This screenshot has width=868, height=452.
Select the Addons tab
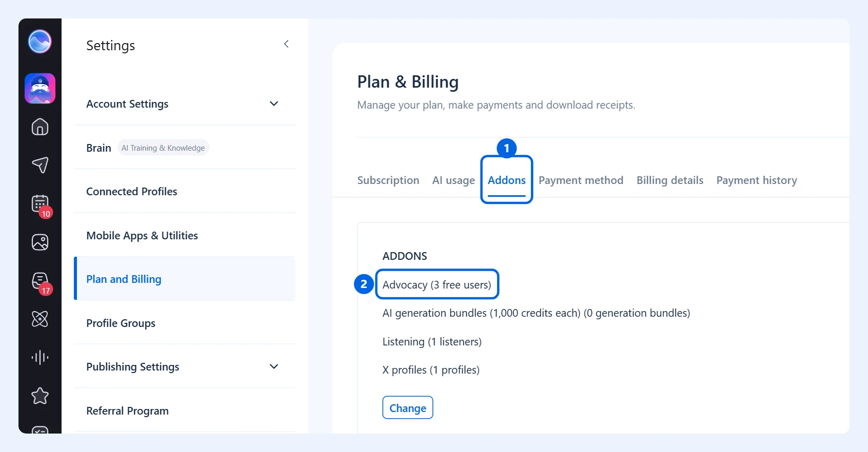(x=507, y=180)
